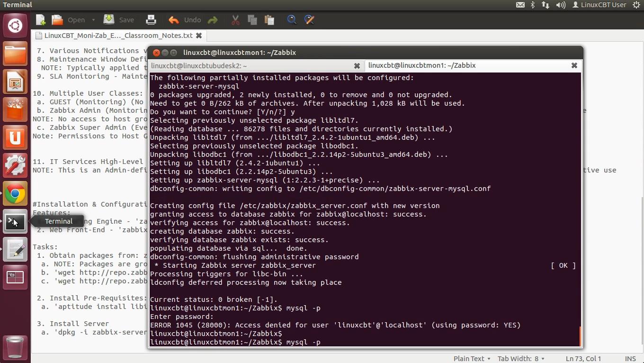The height and width of the screenshot is (363, 644).
Task: Open gedit text editor from launcher
Action: click(x=15, y=249)
